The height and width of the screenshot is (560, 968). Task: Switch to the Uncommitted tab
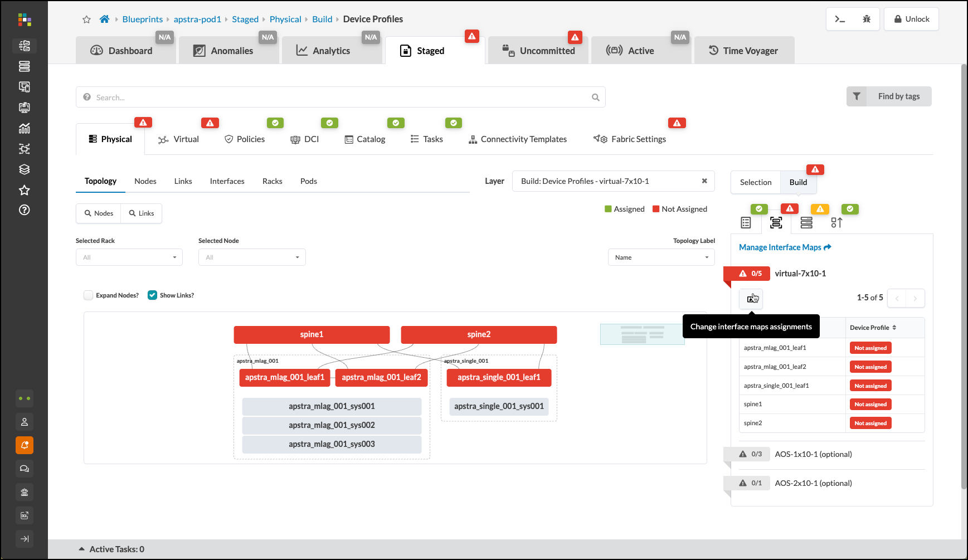coord(538,51)
